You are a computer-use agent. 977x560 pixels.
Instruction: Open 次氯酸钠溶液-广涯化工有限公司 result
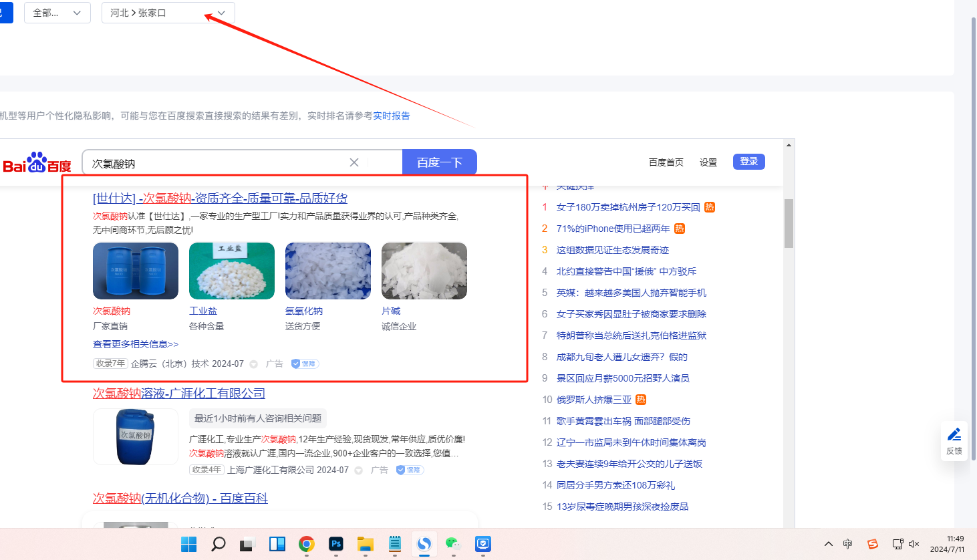point(179,394)
